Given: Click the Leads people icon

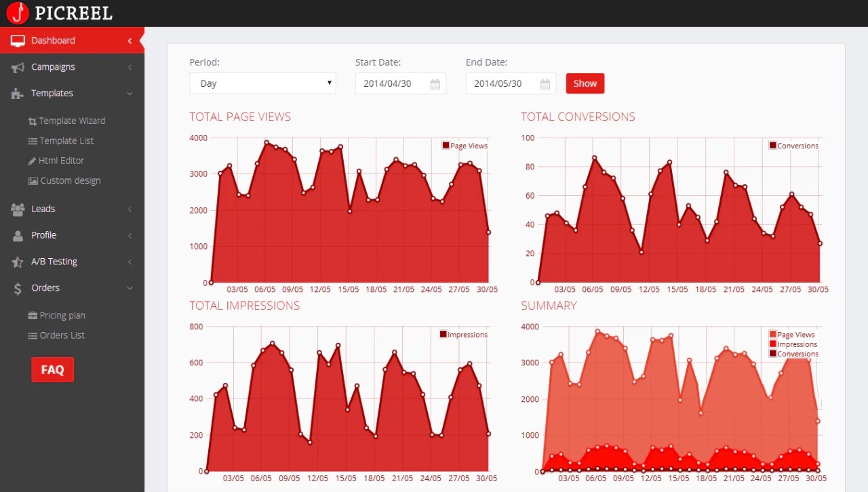Looking at the screenshot, I should point(18,209).
